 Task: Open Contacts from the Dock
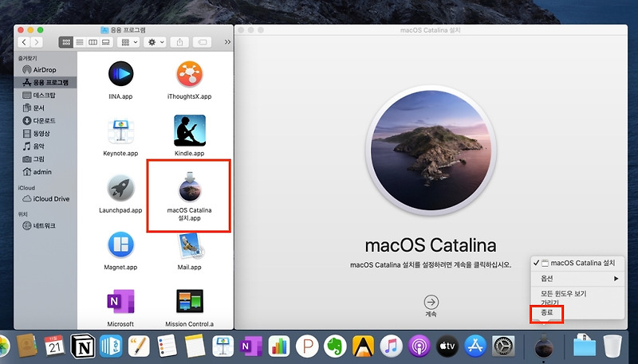click(27, 346)
